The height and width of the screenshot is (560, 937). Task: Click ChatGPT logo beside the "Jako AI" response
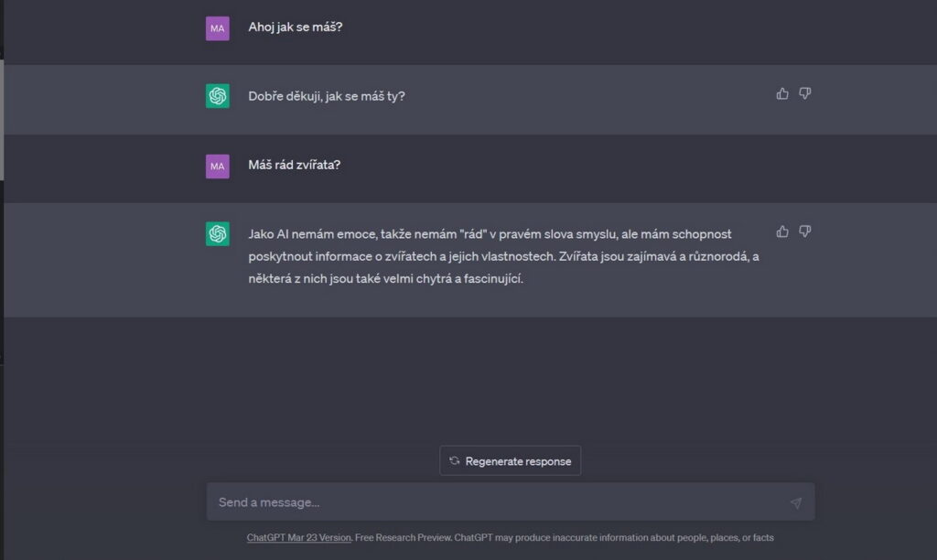point(218,234)
